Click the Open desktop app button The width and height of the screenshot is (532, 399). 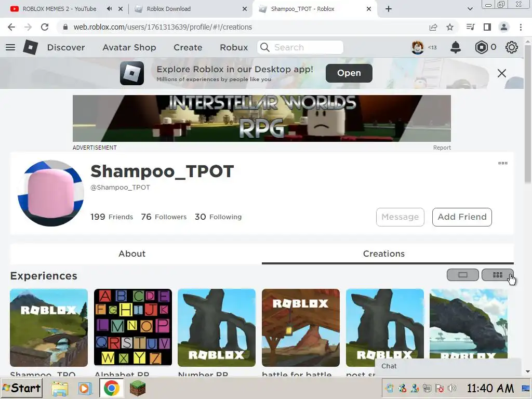click(349, 73)
